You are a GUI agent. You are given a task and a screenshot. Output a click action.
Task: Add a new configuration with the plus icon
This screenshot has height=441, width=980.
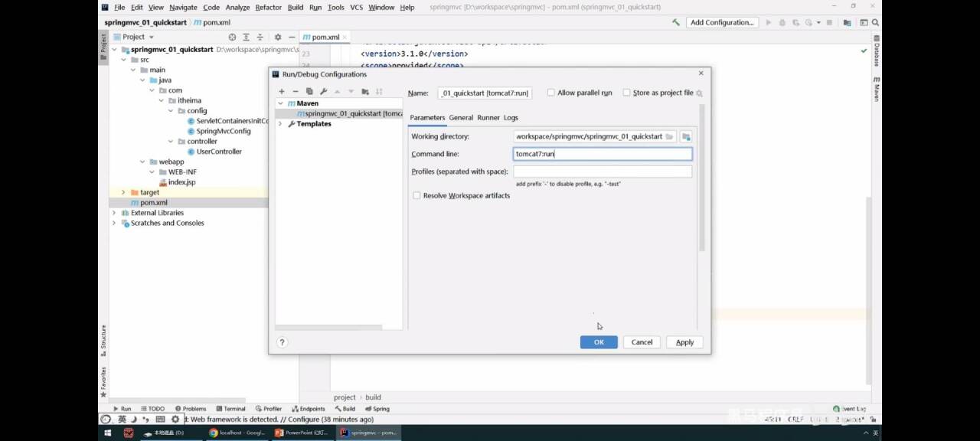282,91
